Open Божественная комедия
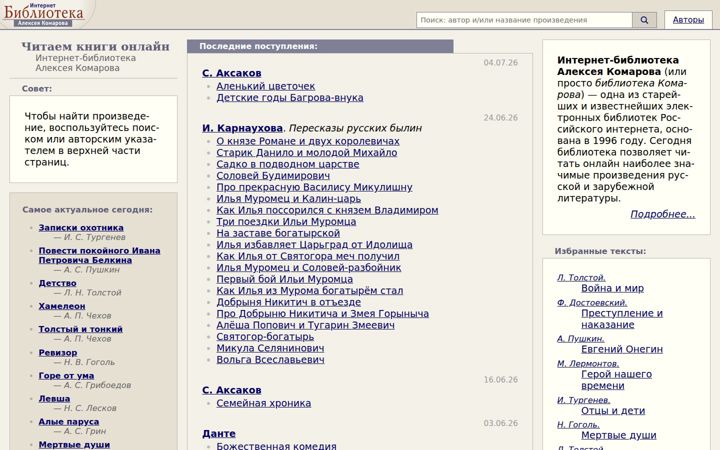This screenshot has height=450, width=720. pos(276,446)
